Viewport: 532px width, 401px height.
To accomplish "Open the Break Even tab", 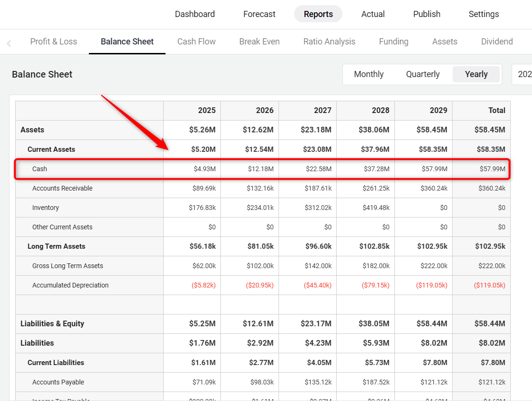I will tap(259, 42).
